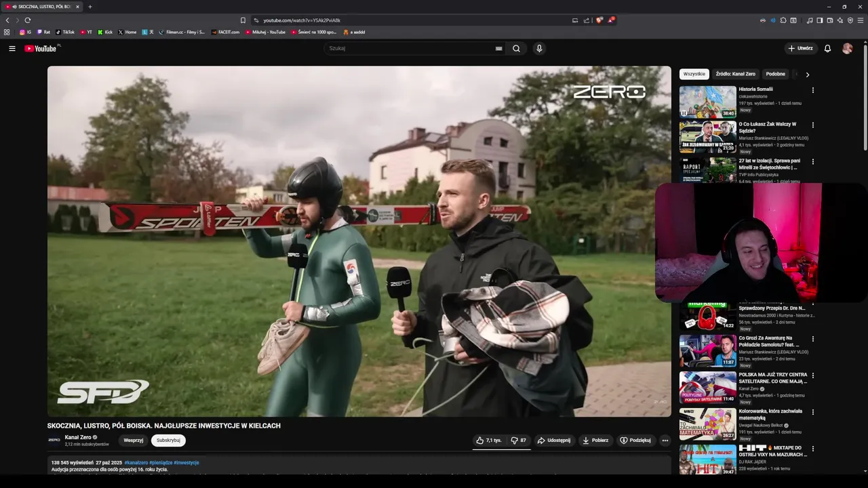Toggle the browser sidebar panel icon

coord(820,20)
